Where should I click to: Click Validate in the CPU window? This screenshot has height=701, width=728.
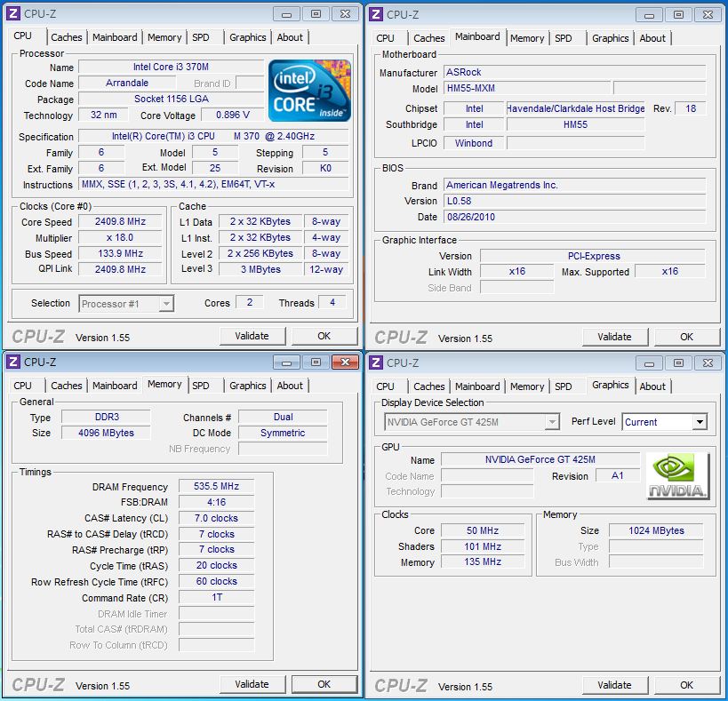(252, 337)
